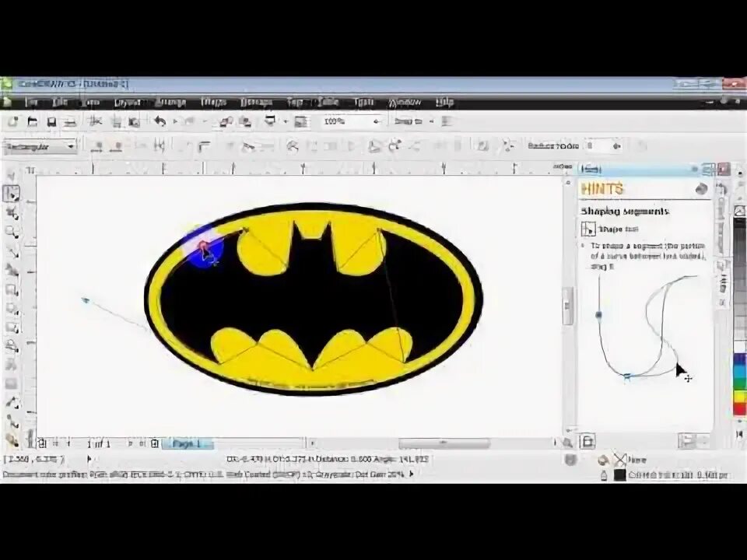Open the File menu
This screenshot has height=560, width=747.
tap(32, 103)
